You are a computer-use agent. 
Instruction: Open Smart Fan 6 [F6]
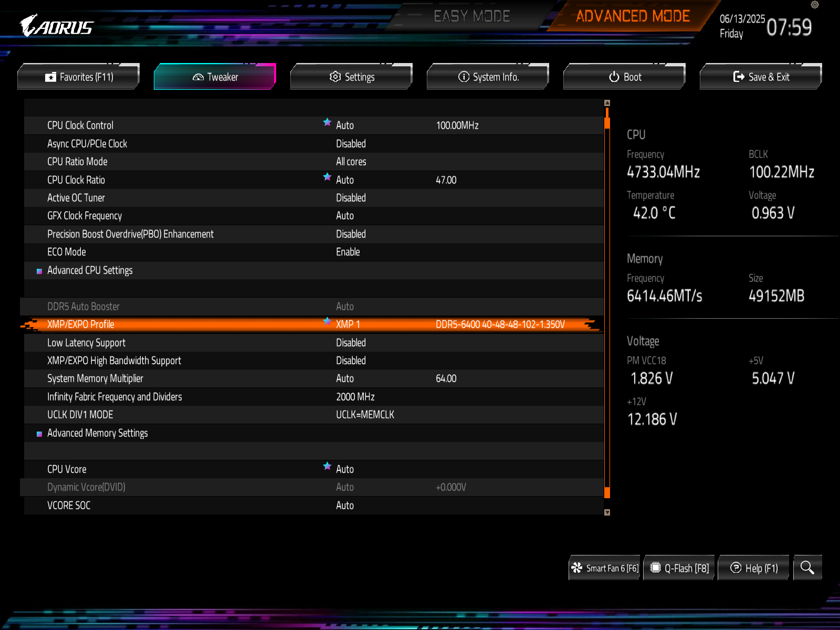click(x=605, y=568)
